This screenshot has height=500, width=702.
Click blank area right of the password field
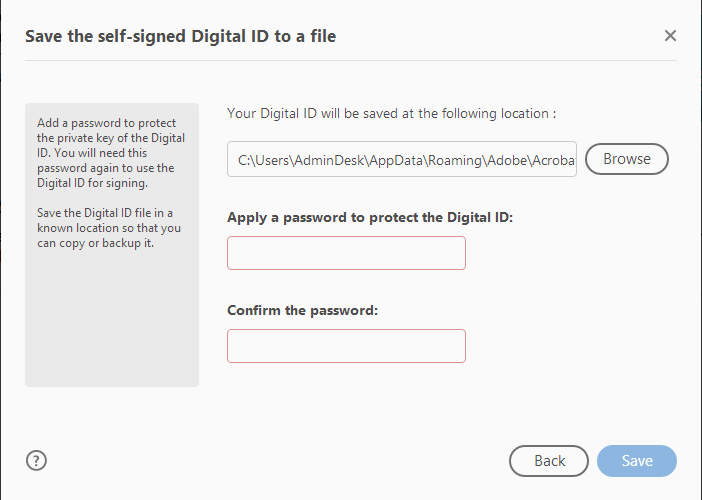pyautogui.click(x=570, y=253)
